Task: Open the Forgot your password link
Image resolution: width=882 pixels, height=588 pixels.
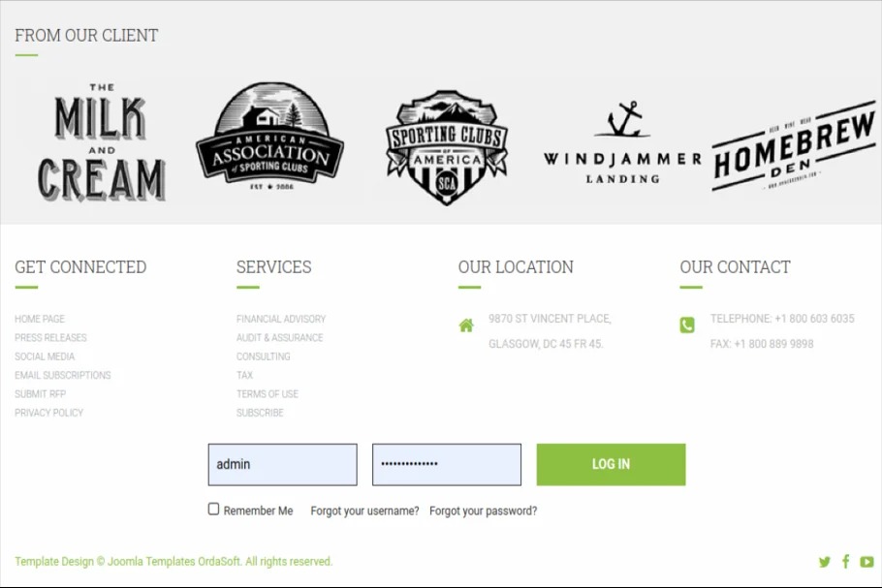Action: pos(484,511)
